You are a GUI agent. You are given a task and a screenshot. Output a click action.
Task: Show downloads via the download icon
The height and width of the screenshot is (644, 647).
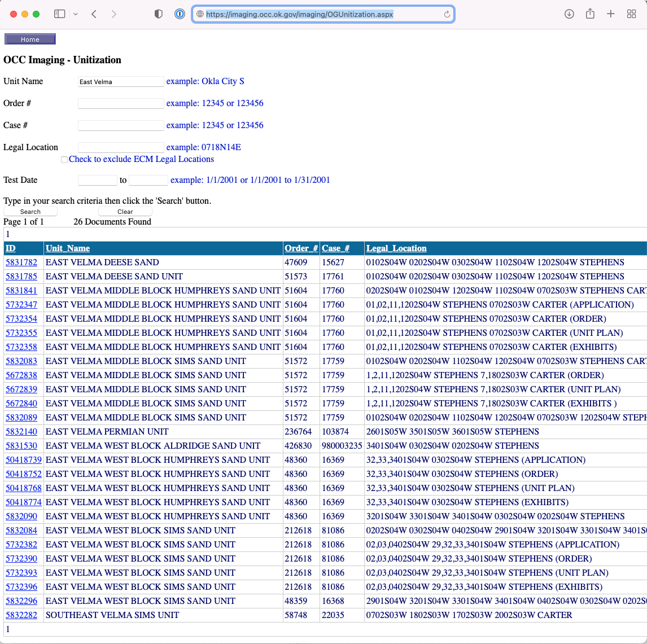[x=569, y=14]
